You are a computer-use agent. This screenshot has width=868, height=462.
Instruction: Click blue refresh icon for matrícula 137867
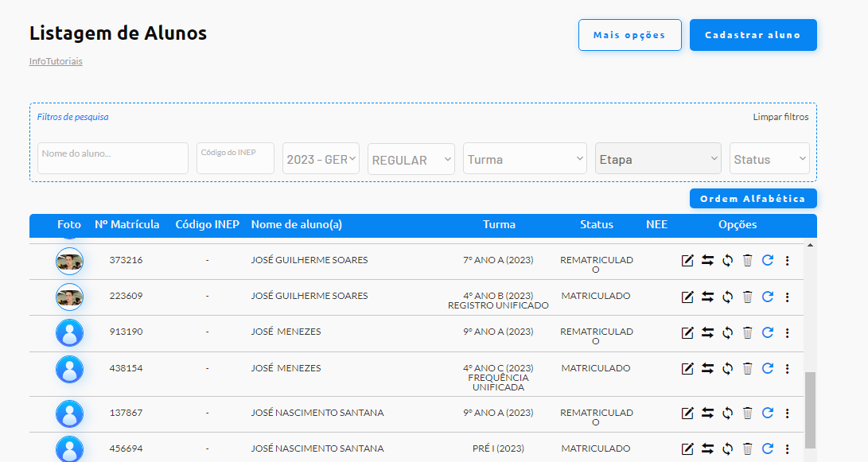point(767,413)
